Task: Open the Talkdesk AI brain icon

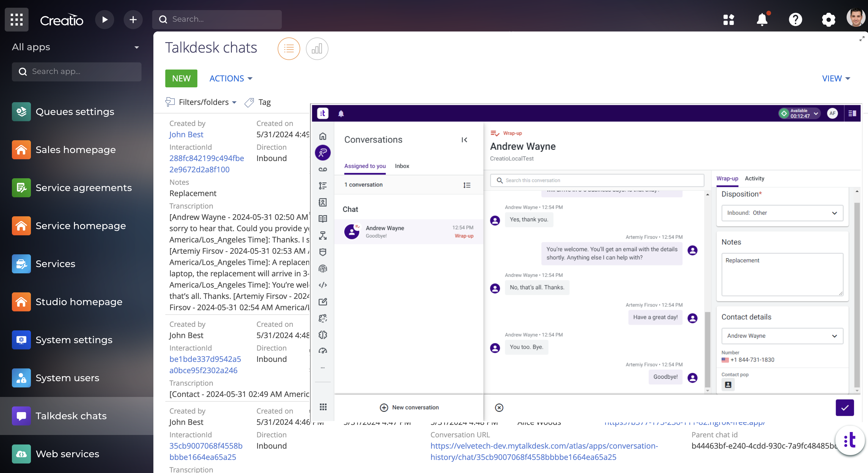Action: pos(323,335)
